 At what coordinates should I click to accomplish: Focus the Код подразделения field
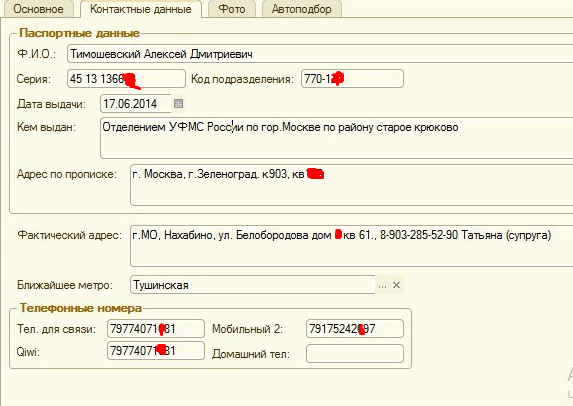pyautogui.click(x=352, y=79)
